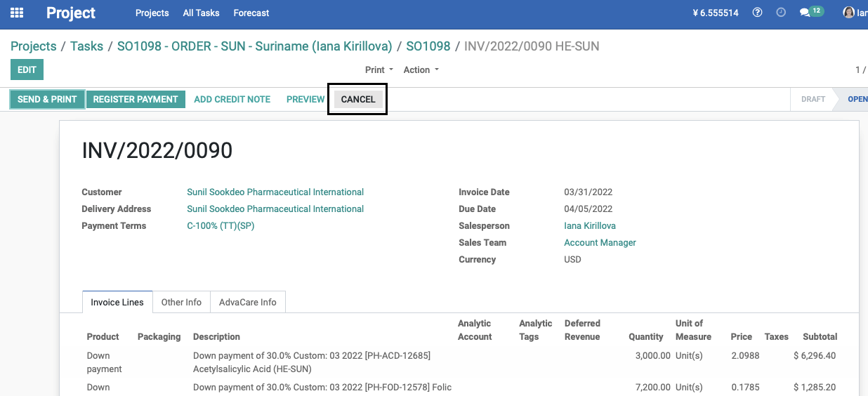Open the activities clock icon

(x=781, y=13)
